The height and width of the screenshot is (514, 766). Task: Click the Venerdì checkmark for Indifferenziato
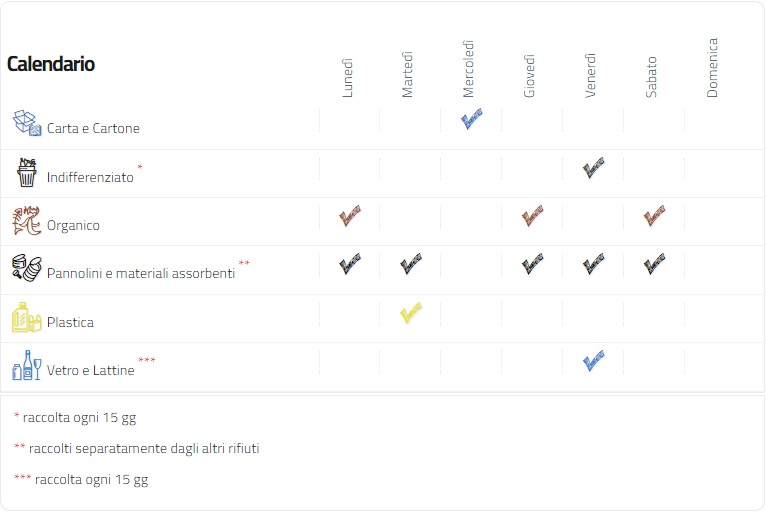pyautogui.click(x=594, y=168)
